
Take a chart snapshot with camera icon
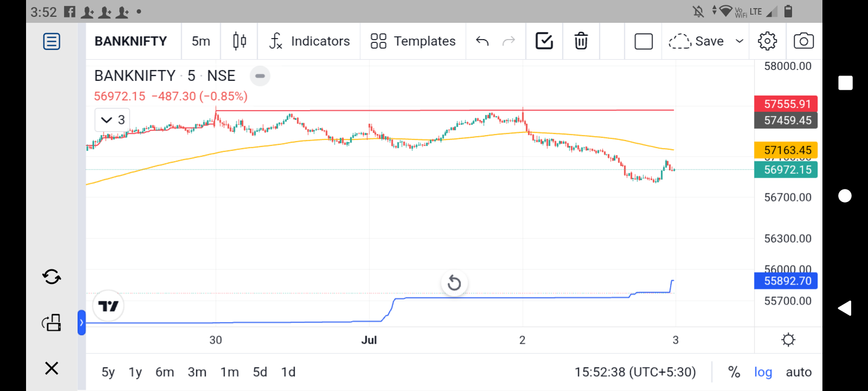[803, 41]
